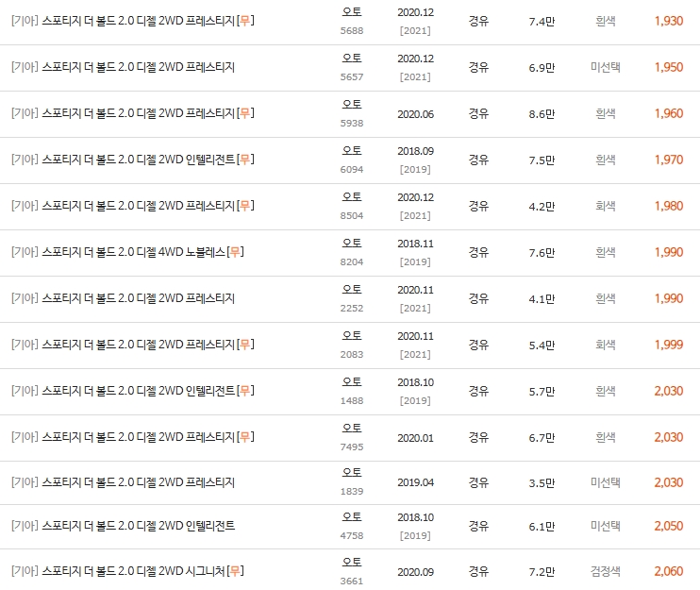Click the 2020.09 registration date
700x590 pixels.
(x=416, y=572)
